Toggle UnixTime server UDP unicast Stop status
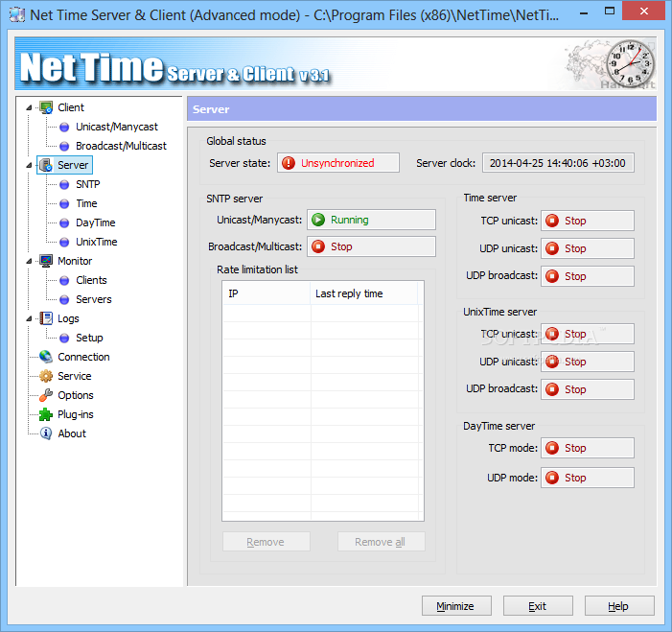The image size is (672, 632). (x=587, y=362)
